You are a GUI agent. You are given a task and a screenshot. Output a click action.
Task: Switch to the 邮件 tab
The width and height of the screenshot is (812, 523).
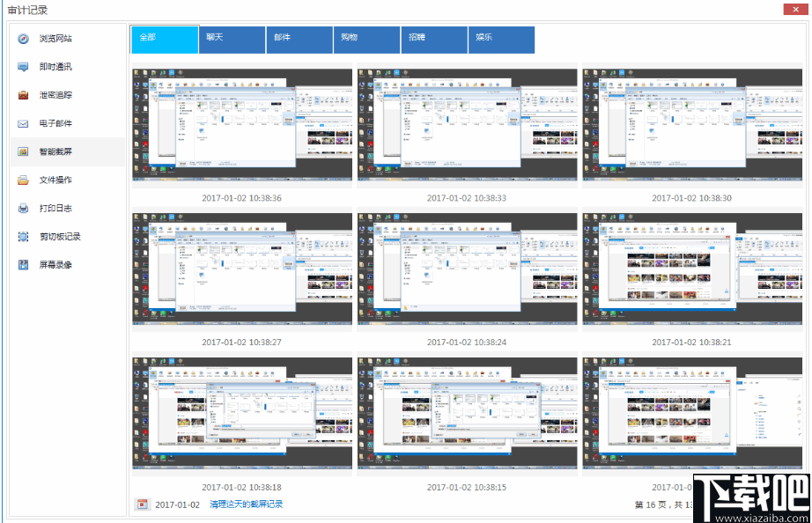click(299, 40)
